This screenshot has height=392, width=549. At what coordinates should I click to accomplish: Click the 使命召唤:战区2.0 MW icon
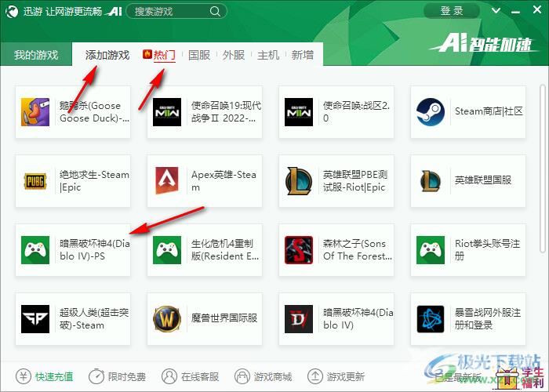point(299,112)
